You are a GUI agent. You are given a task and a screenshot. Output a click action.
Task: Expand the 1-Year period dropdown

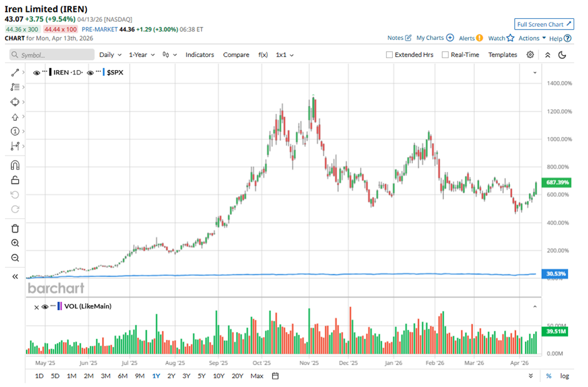[141, 55]
